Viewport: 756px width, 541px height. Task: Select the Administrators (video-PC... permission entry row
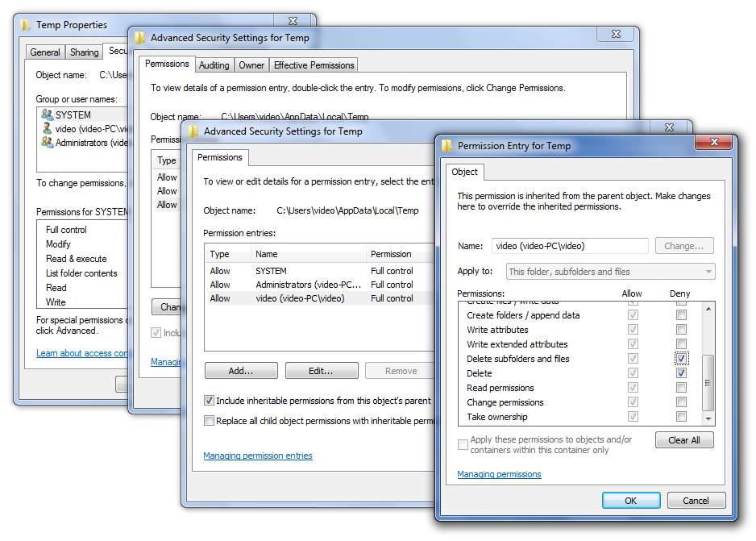(320, 285)
